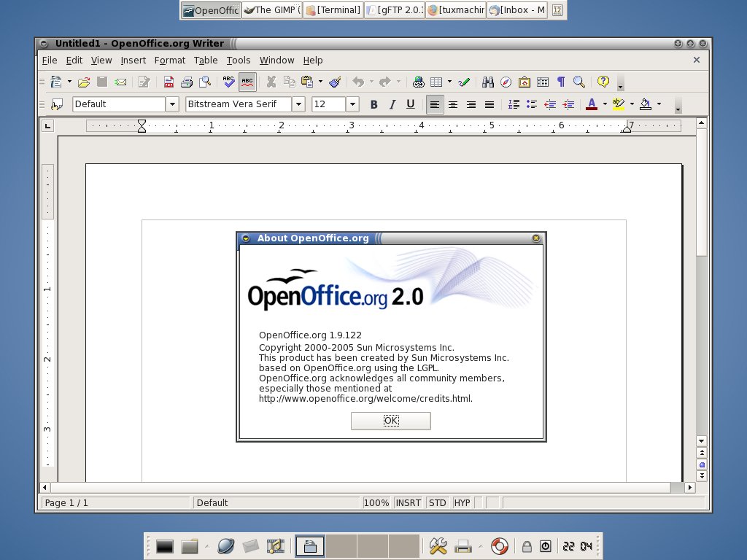Set Centered paragraph alignment

pos(452,104)
